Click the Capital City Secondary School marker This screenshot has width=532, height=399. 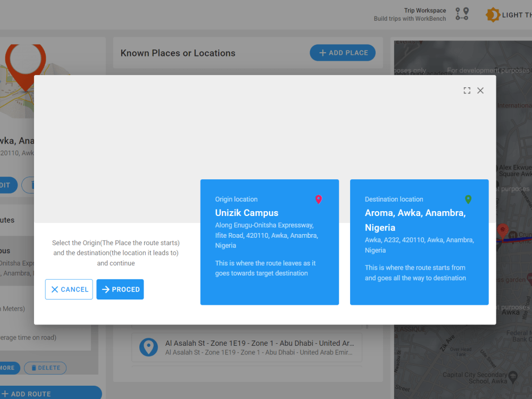(513, 377)
